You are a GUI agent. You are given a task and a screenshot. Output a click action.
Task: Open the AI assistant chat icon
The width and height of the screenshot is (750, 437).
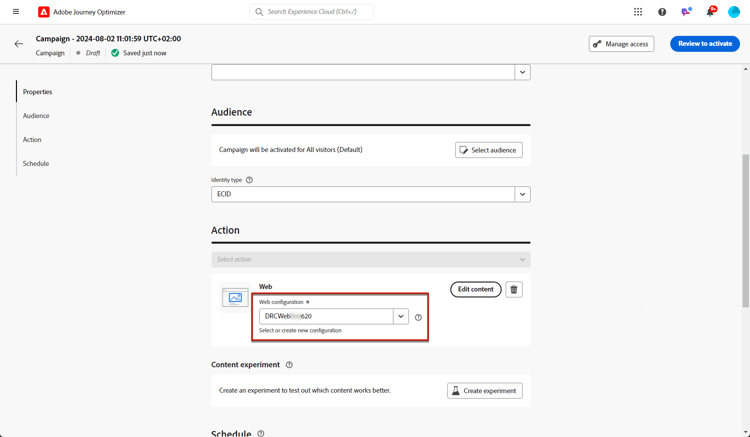pyautogui.click(x=686, y=12)
